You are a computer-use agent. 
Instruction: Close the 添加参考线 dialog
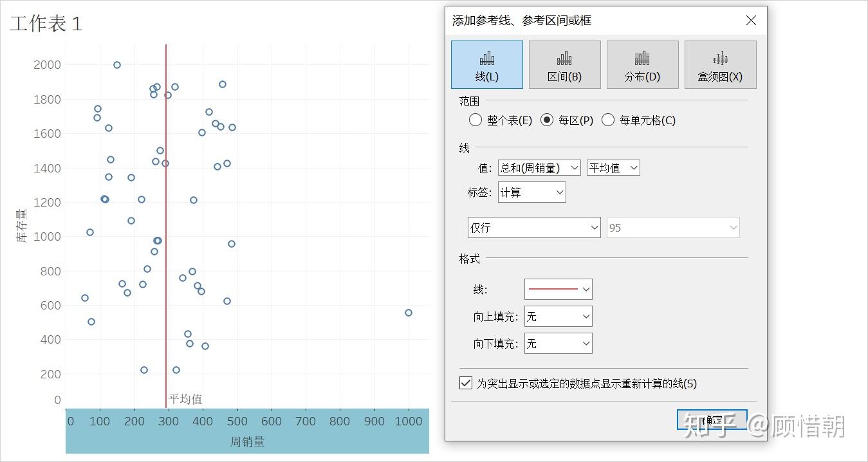(x=750, y=20)
